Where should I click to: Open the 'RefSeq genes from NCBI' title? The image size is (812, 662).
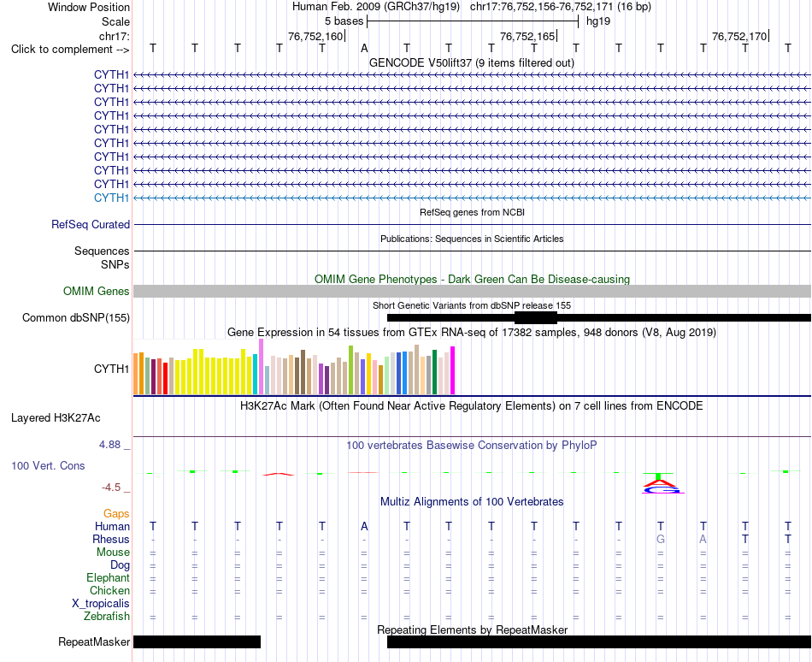[472, 212]
